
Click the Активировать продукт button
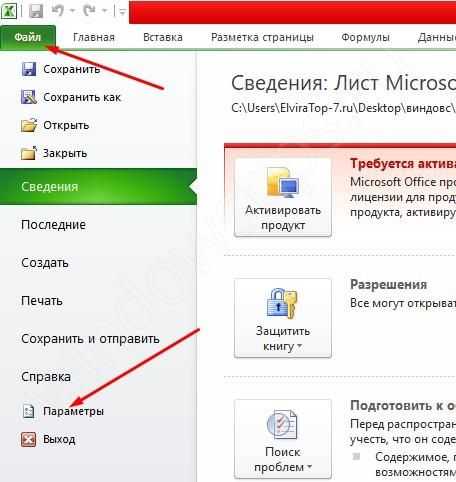coord(283,197)
